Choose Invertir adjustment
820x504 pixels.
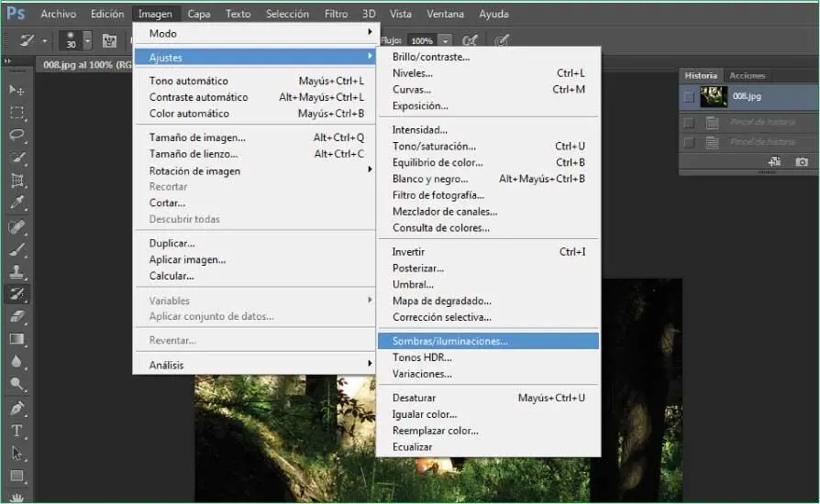click(x=488, y=252)
